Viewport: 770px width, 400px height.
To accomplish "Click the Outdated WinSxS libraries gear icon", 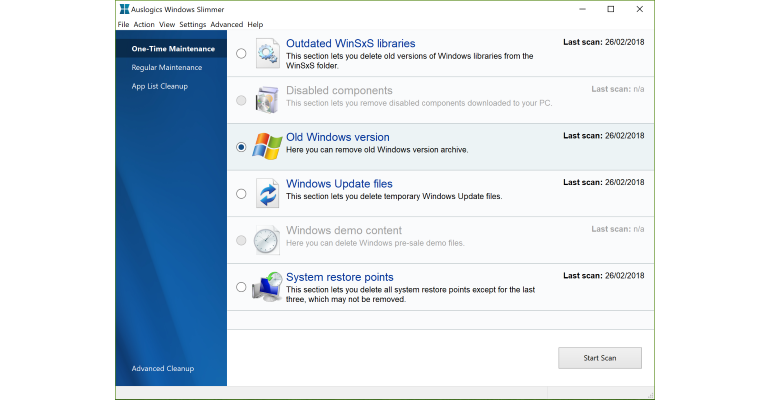I will point(268,53).
